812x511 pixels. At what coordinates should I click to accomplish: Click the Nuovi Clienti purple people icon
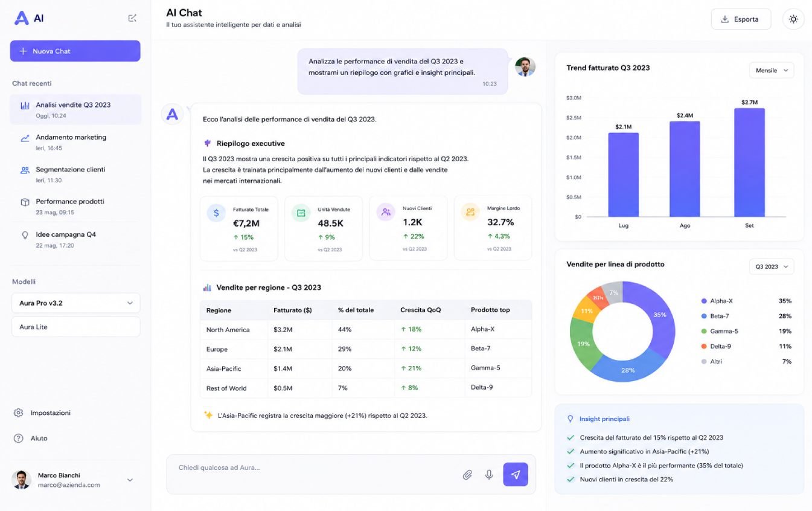(x=386, y=212)
